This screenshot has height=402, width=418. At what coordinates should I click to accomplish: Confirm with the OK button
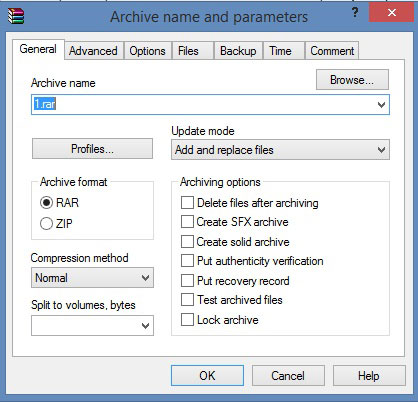click(x=207, y=376)
